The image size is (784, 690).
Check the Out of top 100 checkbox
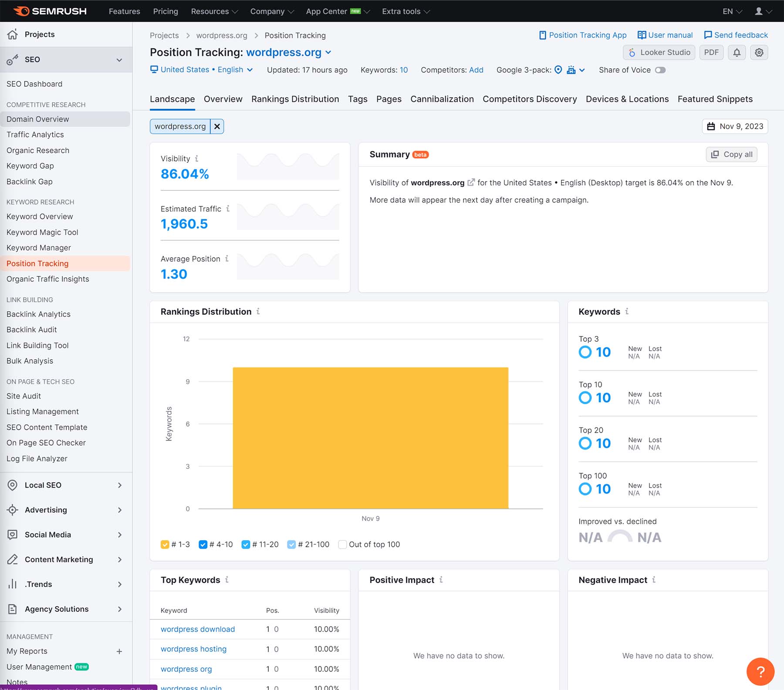(343, 544)
